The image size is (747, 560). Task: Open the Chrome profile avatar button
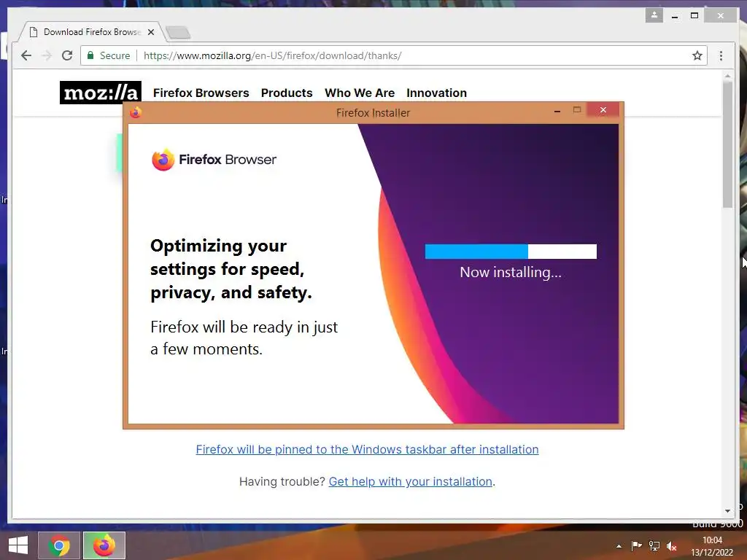(654, 15)
